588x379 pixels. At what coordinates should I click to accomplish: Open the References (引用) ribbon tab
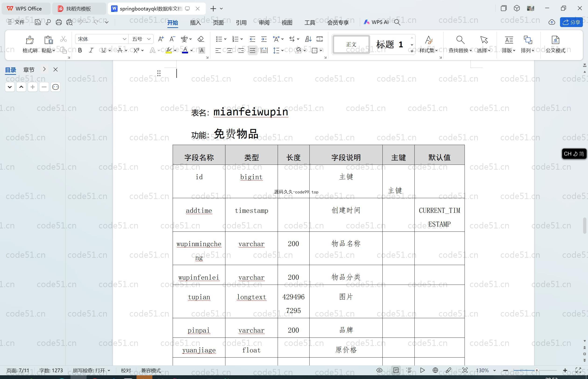[241, 22]
